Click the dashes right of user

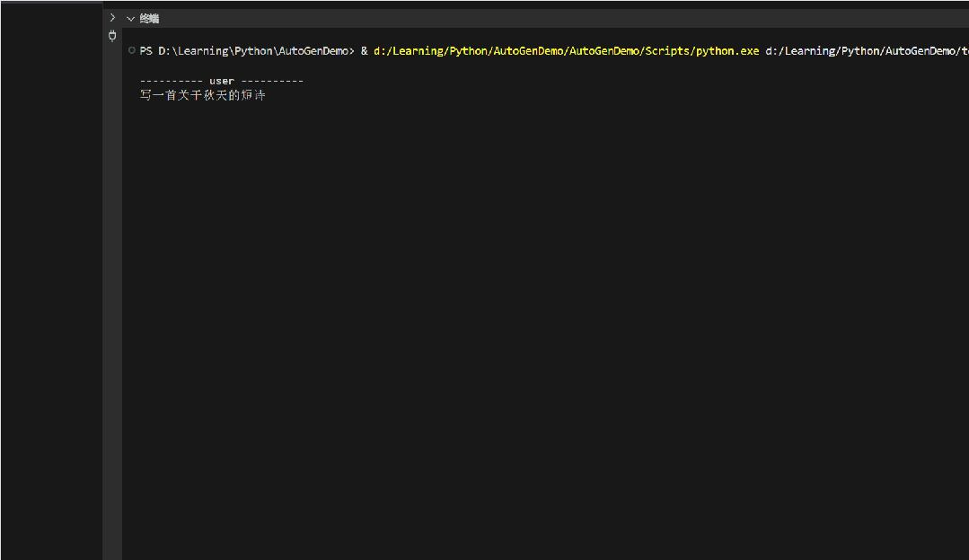[x=272, y=81]
